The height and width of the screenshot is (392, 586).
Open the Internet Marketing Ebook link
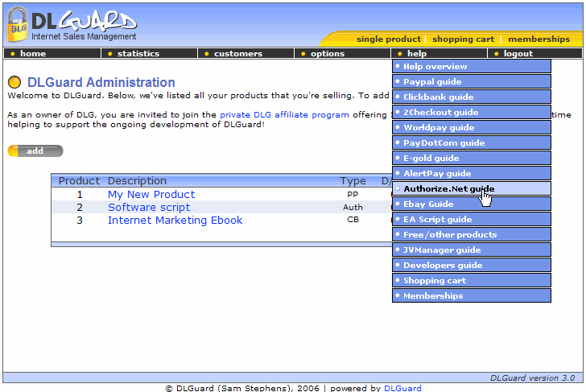coord(175,221)
